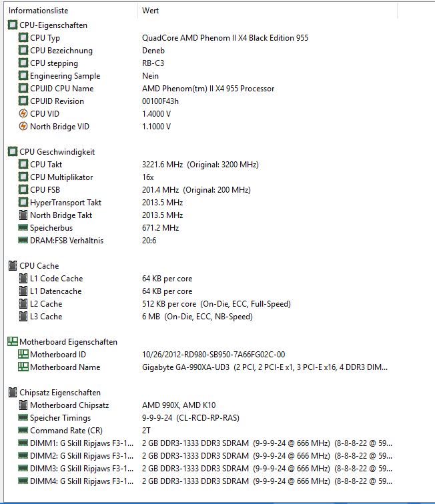Select the L1 Datencache label
Screen dimensions: 435x504
55,291
